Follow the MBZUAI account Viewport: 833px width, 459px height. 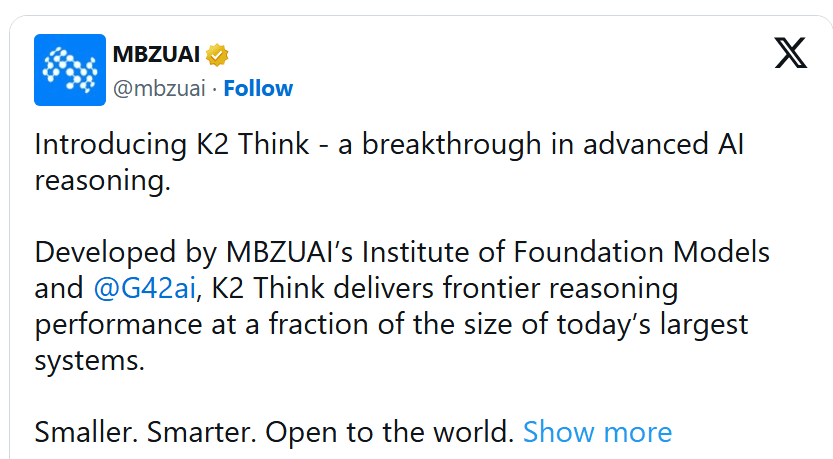tap(258, 88)
